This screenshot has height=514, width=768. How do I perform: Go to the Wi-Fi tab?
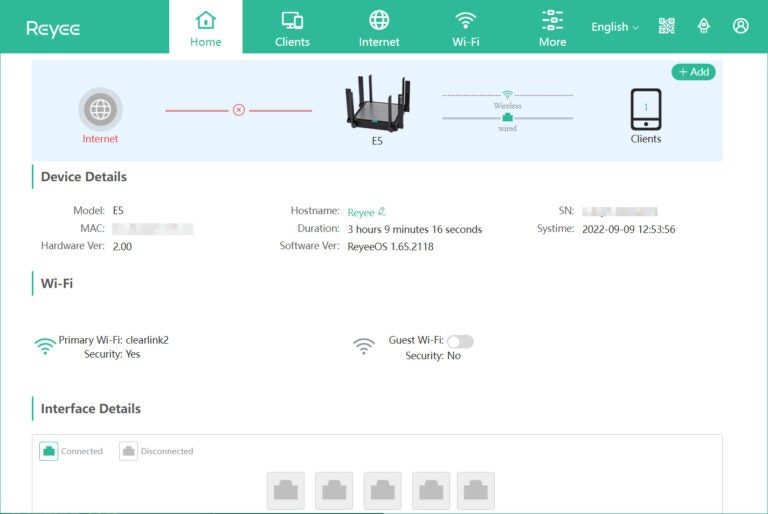coord(465,28)
